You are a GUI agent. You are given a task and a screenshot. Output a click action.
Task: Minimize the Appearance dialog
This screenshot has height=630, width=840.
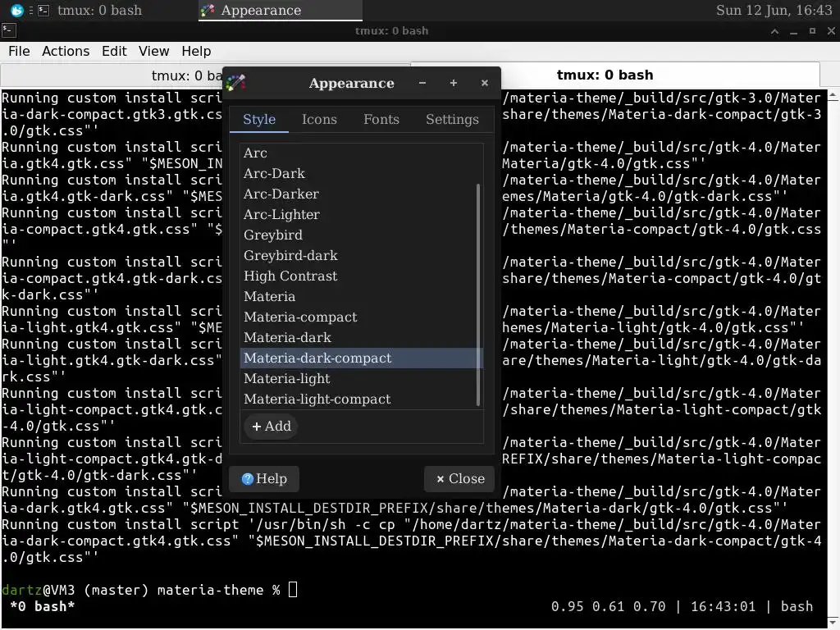click(x=422, y=83)
